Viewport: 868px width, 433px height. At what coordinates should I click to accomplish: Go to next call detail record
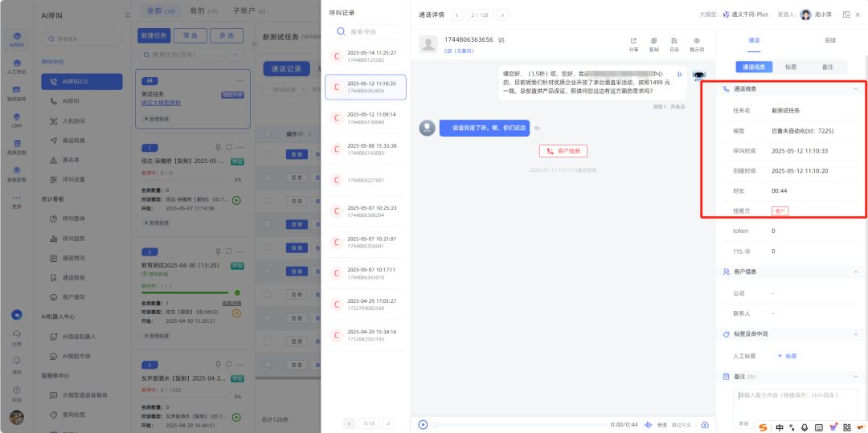coord(502,14)
